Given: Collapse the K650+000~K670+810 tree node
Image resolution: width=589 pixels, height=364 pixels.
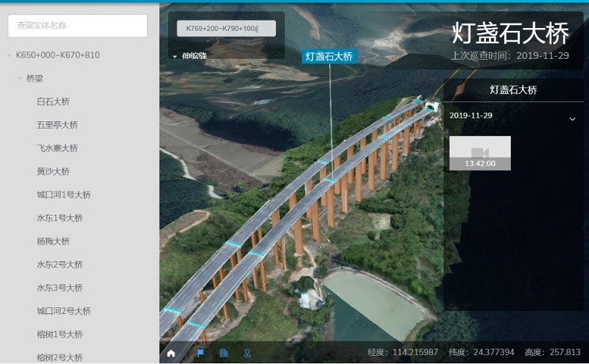Looking at the screenshot, I should 9,55.
